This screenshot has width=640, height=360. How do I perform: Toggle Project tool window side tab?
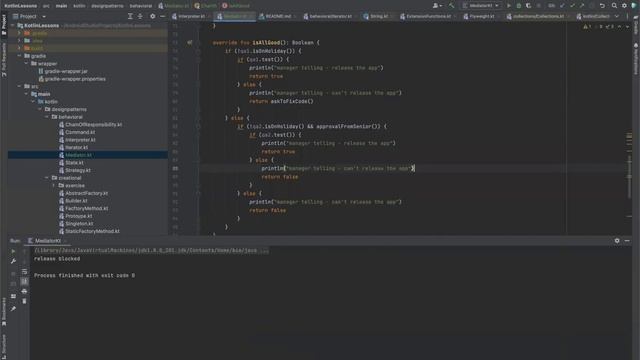[x=4, y=24]
